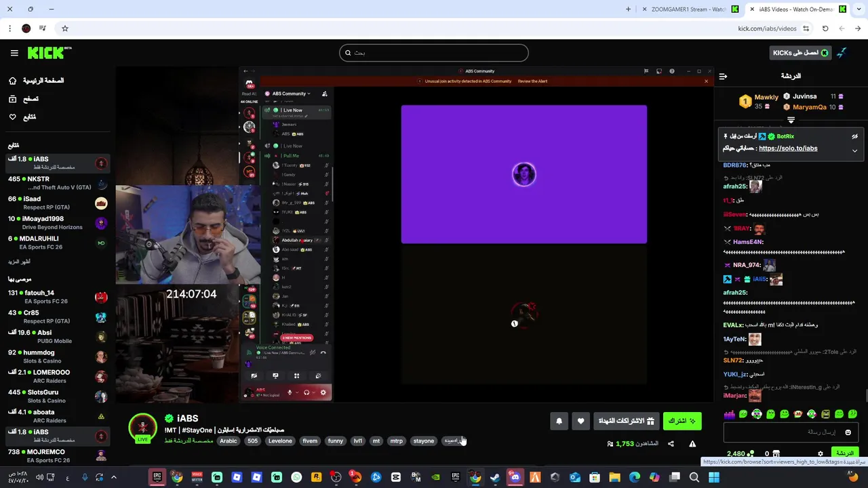Click the 505 tag

(252, 441)
